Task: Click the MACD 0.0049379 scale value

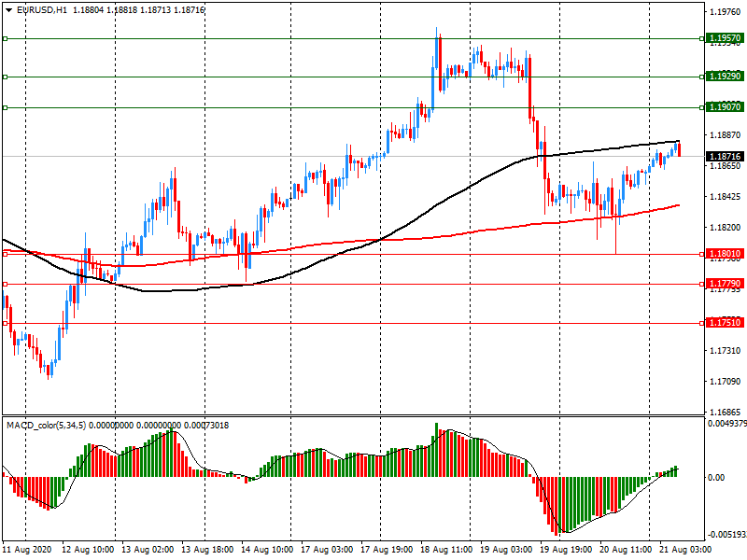Action: coord(727,424)
